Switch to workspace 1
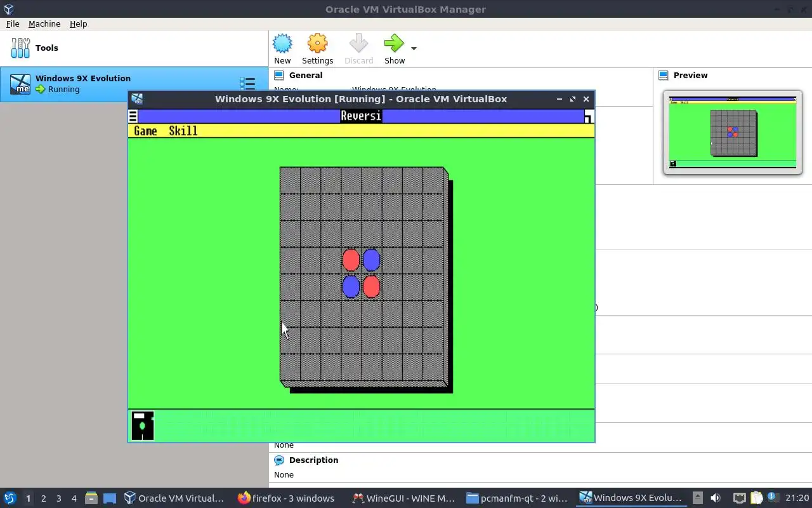This screenshot has height=508, width=812. coord(28,498)
